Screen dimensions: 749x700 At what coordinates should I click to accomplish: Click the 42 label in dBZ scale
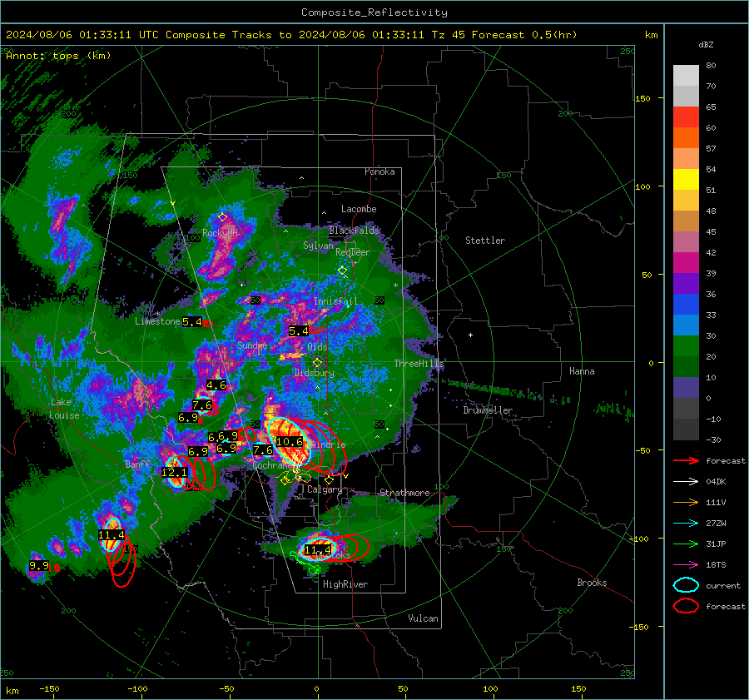[711, 253]
